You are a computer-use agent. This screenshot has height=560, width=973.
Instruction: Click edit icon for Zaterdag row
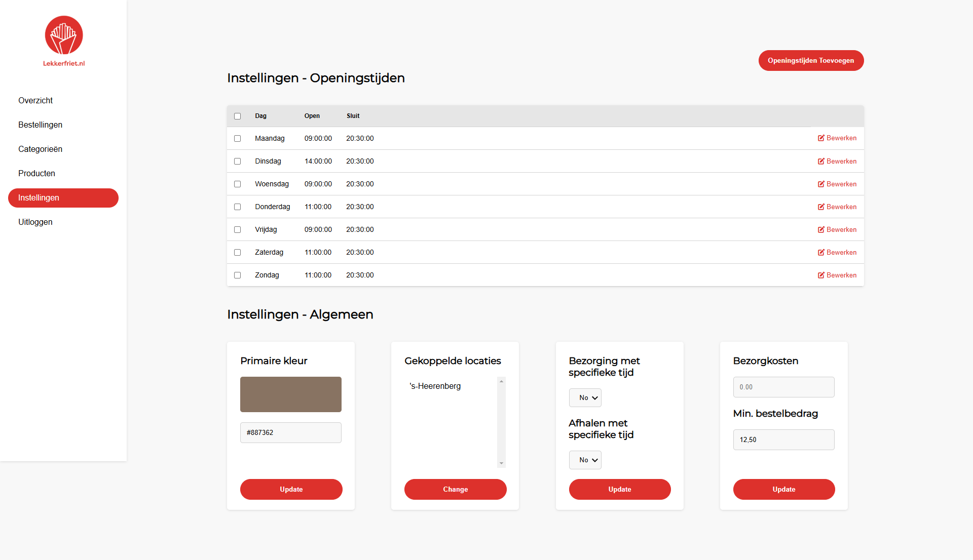(821, 253)
